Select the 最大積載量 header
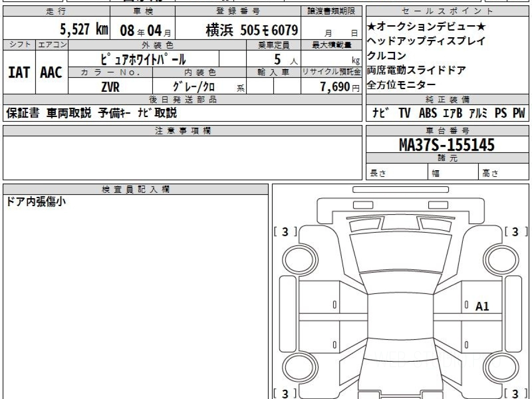532x399 pixels. click(332, 45)
